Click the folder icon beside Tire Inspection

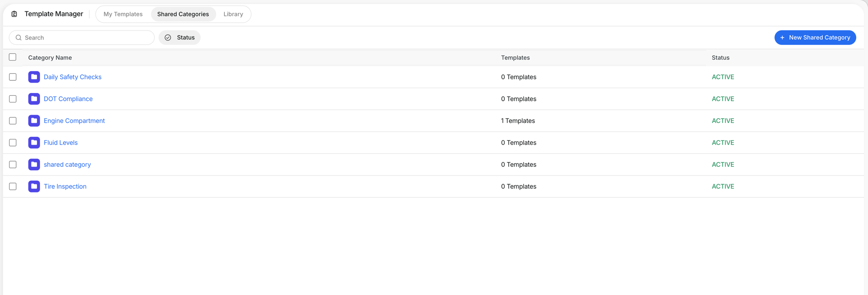(x=34, y=186)
